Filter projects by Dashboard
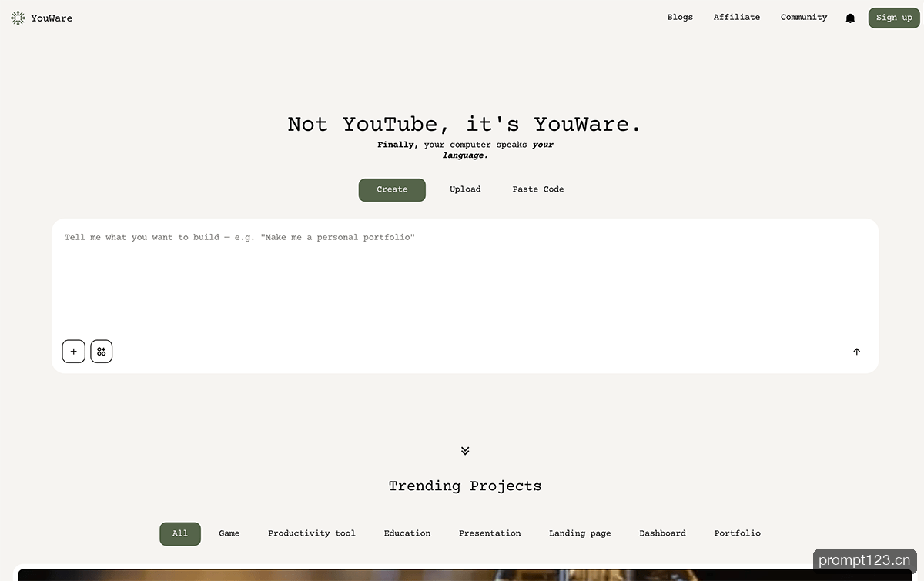This screenshot has height=581, width=924. click(x=662, y=533)
